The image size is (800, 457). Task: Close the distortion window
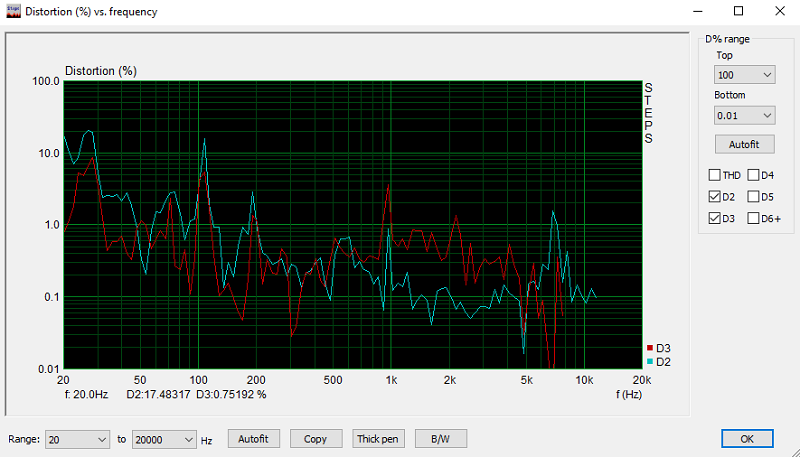(780, 11)
